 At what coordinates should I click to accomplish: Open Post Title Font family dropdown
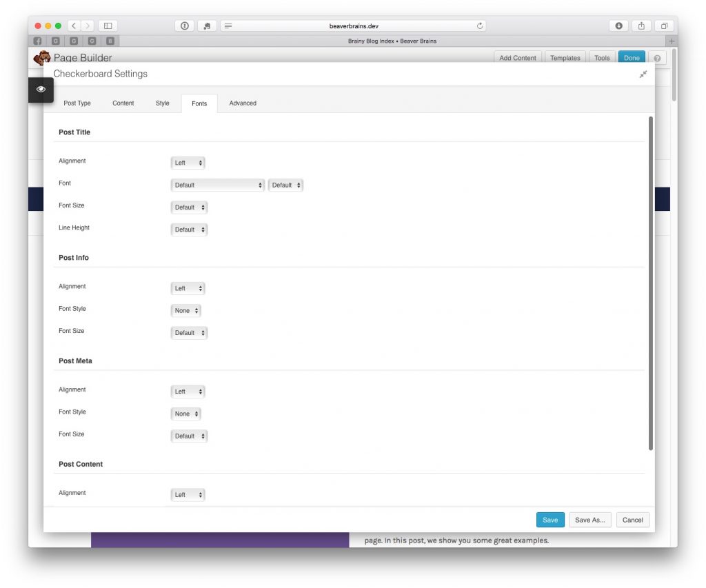[x=217, y=185]
